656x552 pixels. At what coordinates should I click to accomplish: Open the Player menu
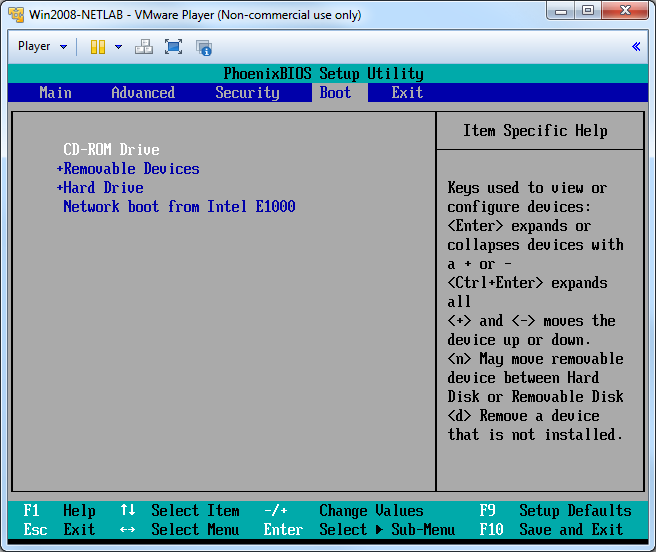(42, 46)
